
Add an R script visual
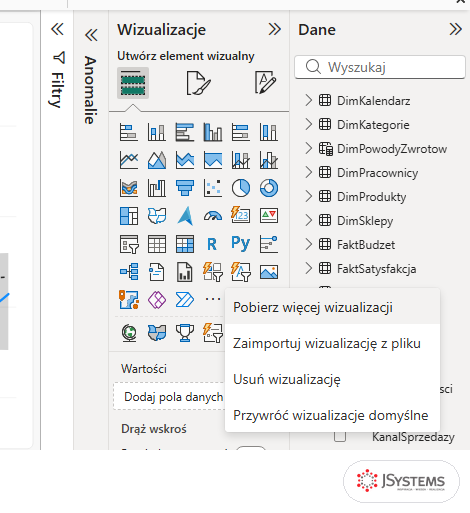click(x=213, y=244)
